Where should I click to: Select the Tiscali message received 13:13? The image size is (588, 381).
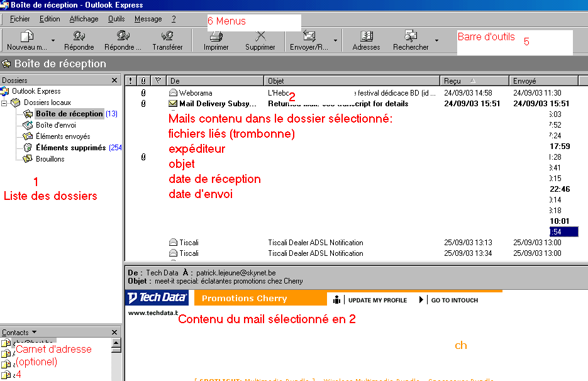point(352,242)
